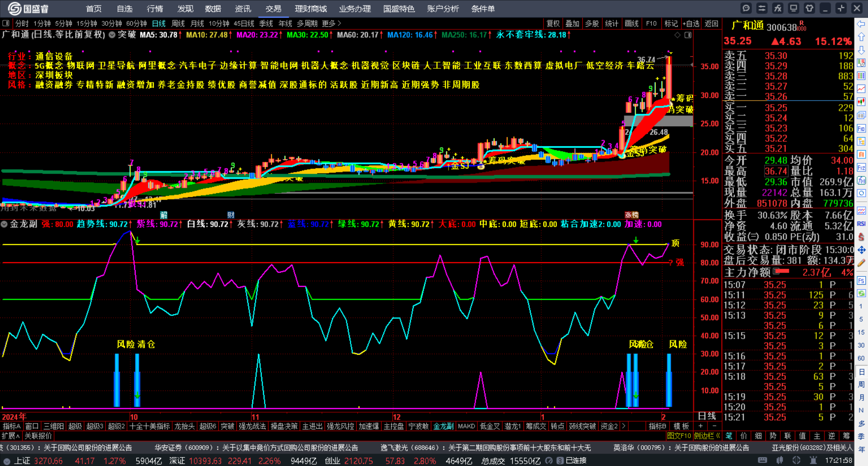868x466 pixels.
Task: Click the monitor display icon in title bar
Action: (793, 8)
